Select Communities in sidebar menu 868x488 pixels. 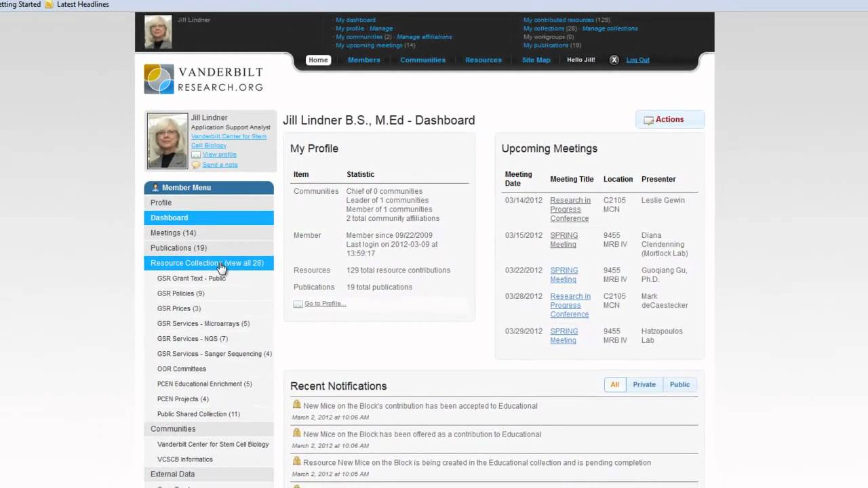pyautogui.click(x=209, y=428)
